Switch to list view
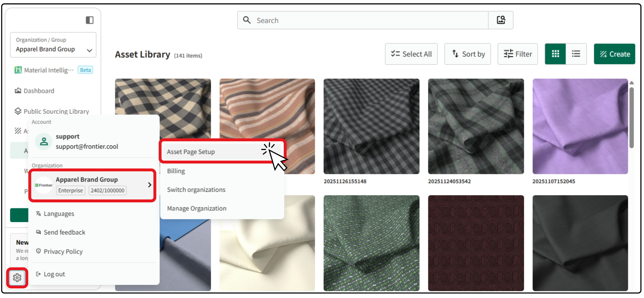The height and width of the screenshot is (298, 644). [x=576, y=54]
